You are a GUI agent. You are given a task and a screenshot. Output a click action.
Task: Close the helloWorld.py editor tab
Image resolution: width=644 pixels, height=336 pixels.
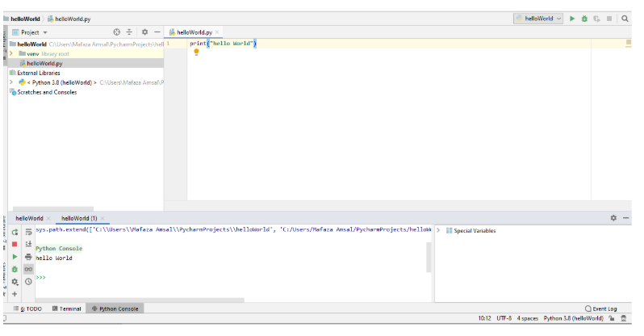coord(217,32)
